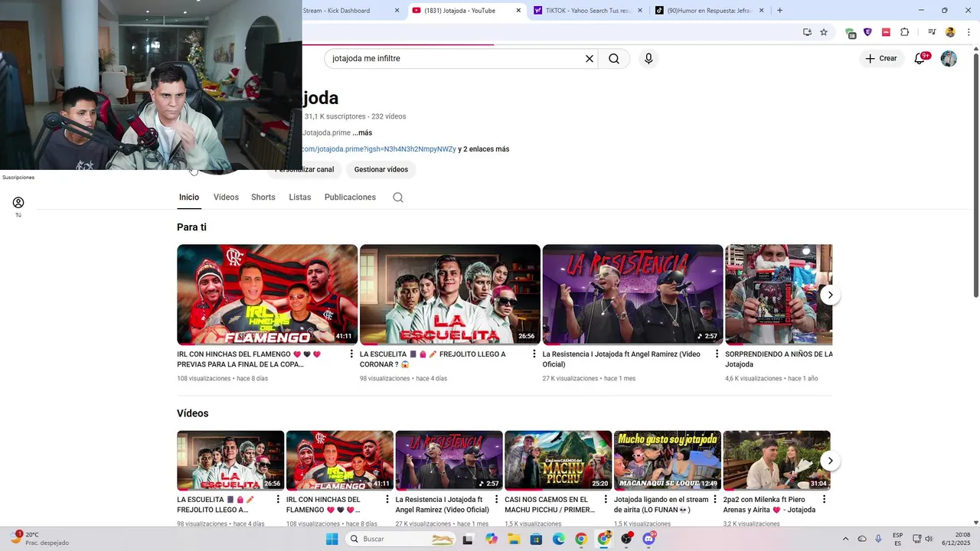Open the weather widget showing 20°C
Viewport: 980px width, 551px height.
(38, 539)
